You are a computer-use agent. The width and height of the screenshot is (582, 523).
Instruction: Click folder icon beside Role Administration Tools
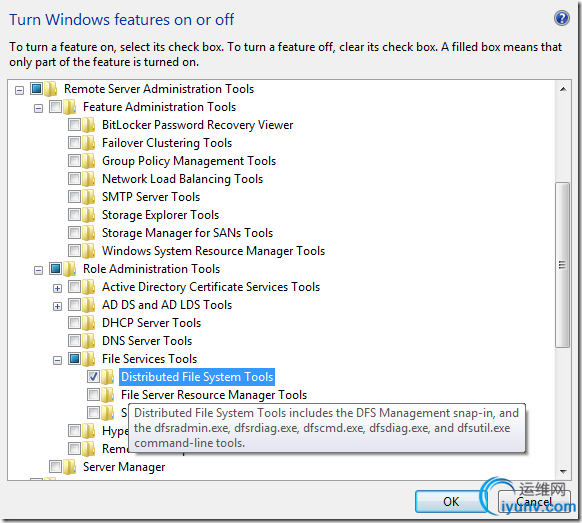[x=69, y=269]
